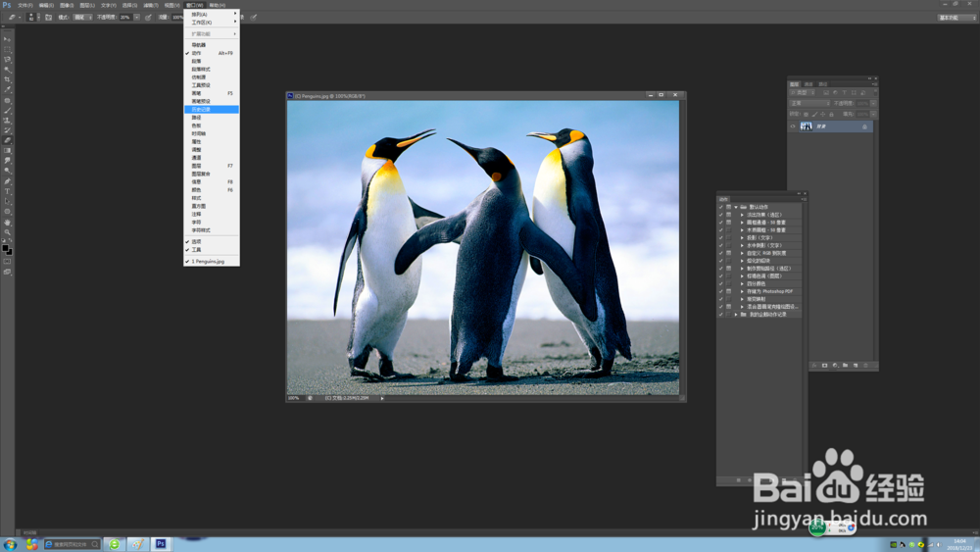Toggle the checkmark for 默认动作 action set

(720, 207)
